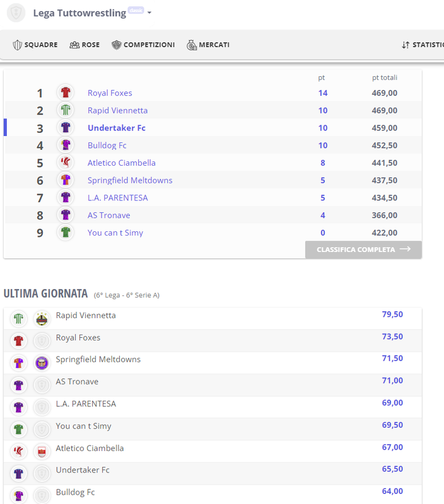The width and height of the screenshot is (444, 504).
Task: Click the pt totali column header
Action: (x=385, y=77)
